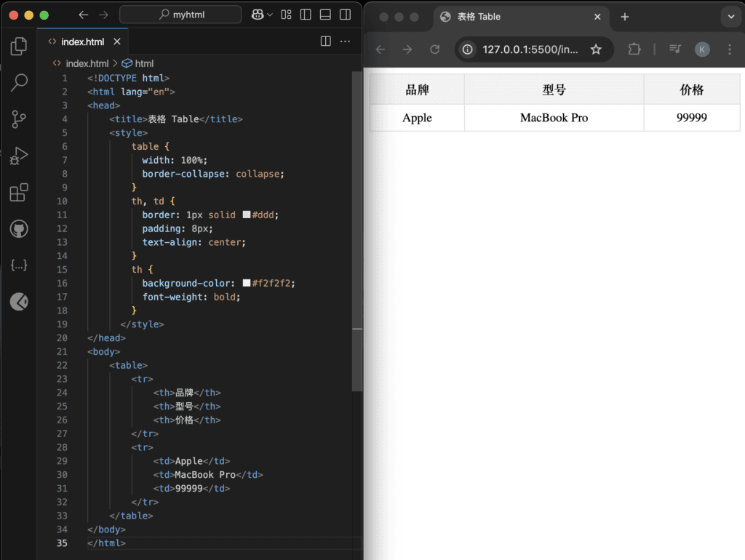Open editor More Actions ellipsis menu
Image resolution: width=745 pixels, height=560 pixels.
click(x=346, y=41)
